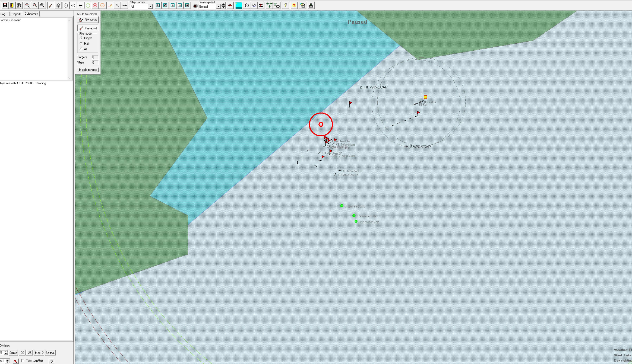Click the play 5 turns button

point(165,5)
